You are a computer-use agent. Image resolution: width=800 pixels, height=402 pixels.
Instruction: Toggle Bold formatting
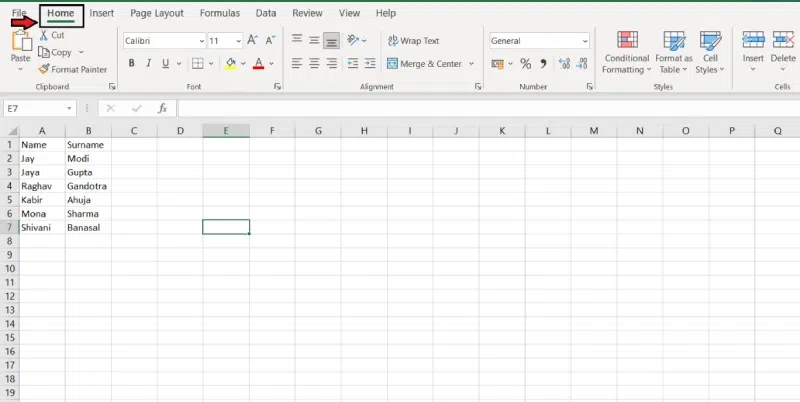pos(132,63)
